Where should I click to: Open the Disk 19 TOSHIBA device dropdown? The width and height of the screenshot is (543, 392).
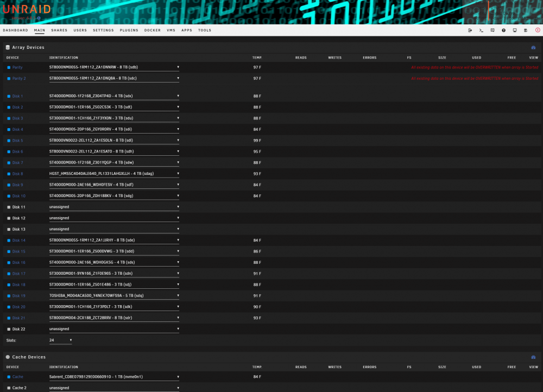(114, 295)
